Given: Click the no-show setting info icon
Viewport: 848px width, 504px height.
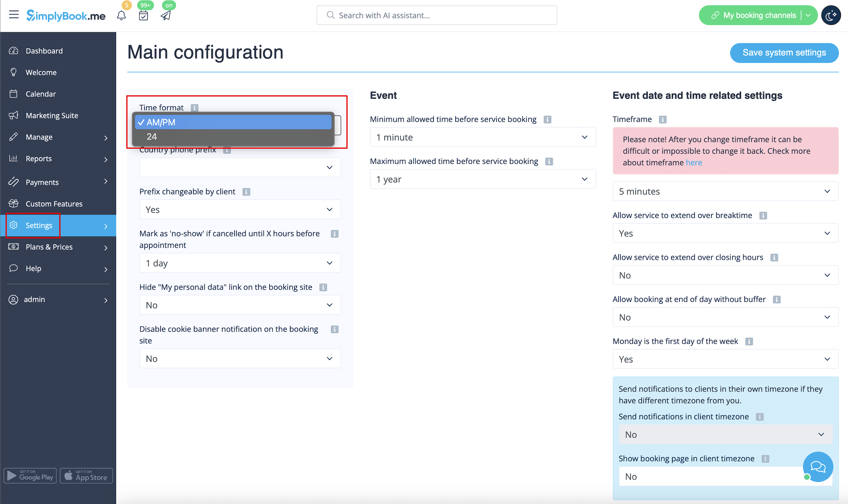Looking at the screenshot, I should click(x=335, y=234).
